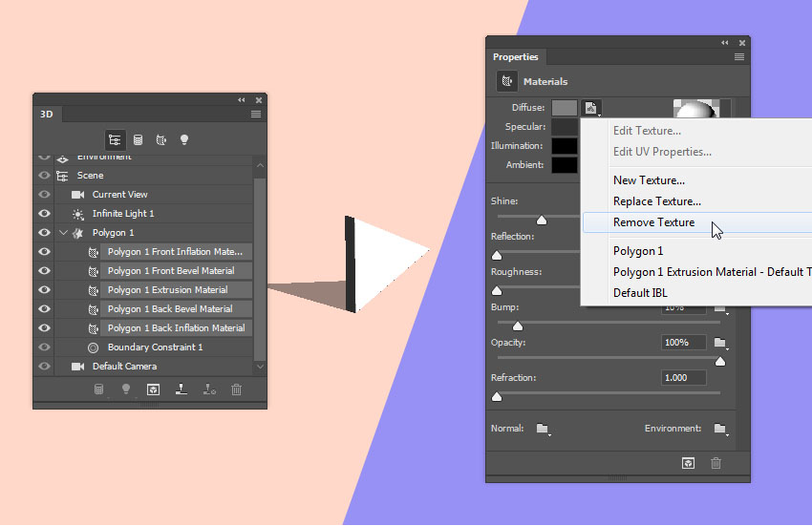
Task: Click the camera icon beside Default Camera
Action: [x=77, y=367]
